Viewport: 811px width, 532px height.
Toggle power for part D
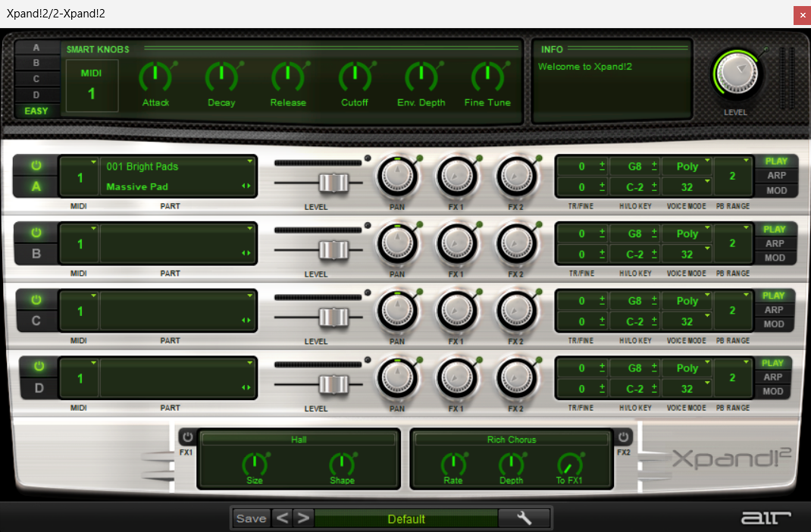39,367
